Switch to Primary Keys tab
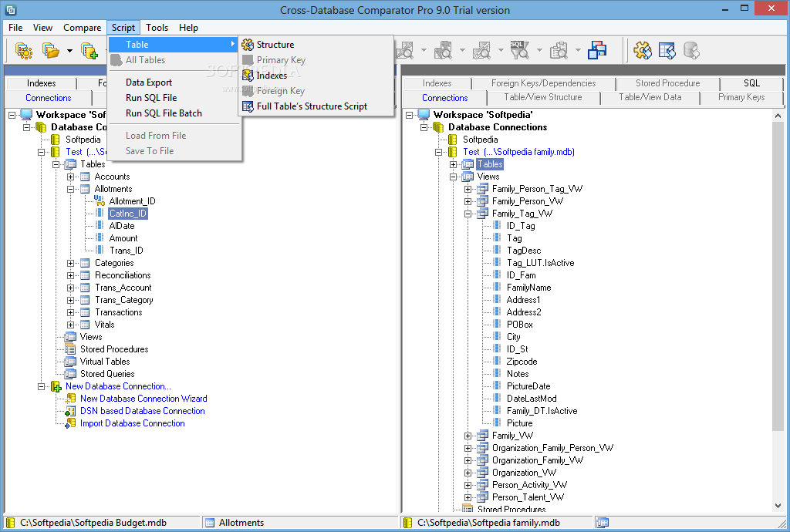 741,98
